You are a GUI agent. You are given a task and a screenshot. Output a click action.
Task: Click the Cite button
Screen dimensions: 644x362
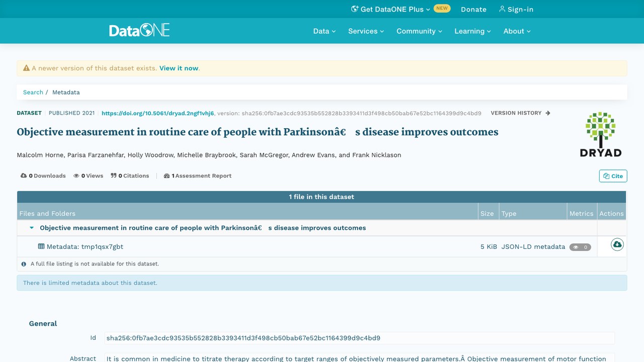(613, 176)
